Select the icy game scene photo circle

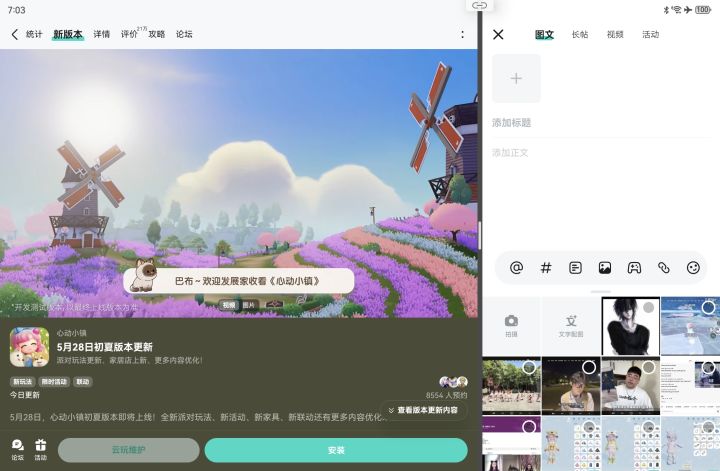pos(708,307)
